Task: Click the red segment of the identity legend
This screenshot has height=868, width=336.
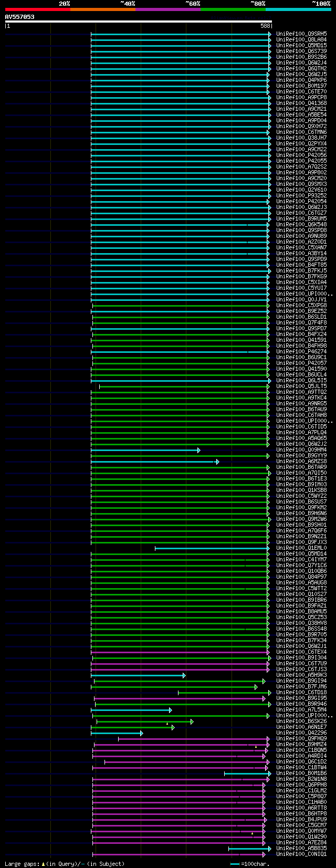Action: click(x=37, y=9)
